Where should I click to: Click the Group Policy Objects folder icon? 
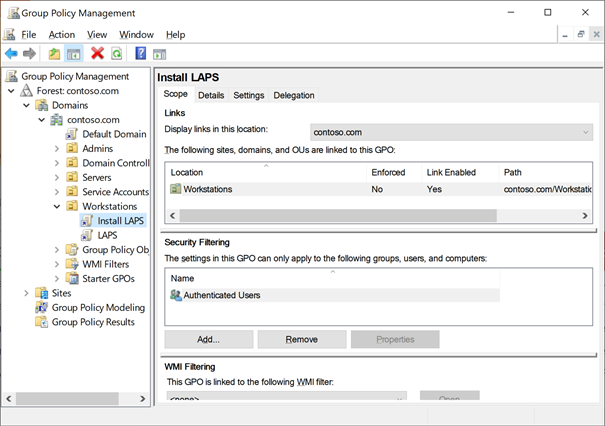(x=72, y=250)
